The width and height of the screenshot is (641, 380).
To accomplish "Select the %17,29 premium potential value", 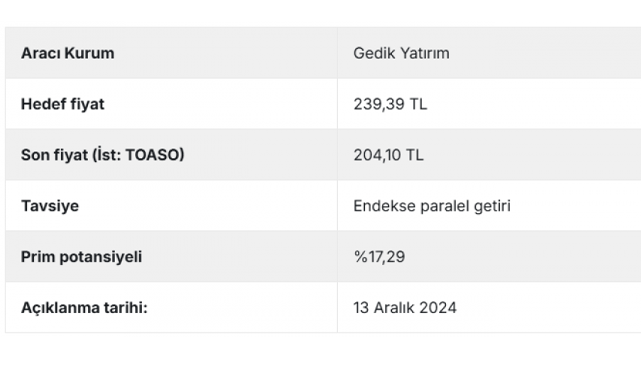I will (x=379, y=257).
